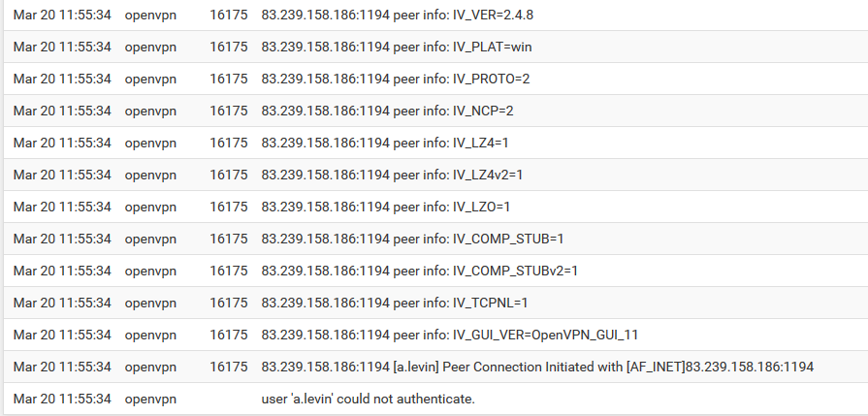Image resolution: width=868 pixels, height=416 pixels.
Task: Click the IV_GUI_VER=OpenVPN_GUI_11 message
Action: [x=450, y=335]
